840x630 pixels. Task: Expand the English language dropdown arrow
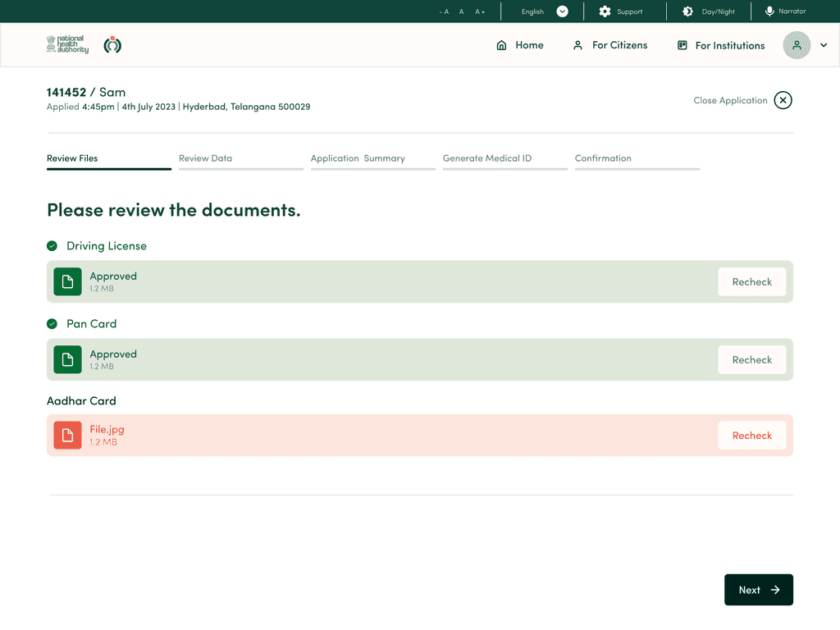coord(562,11)
